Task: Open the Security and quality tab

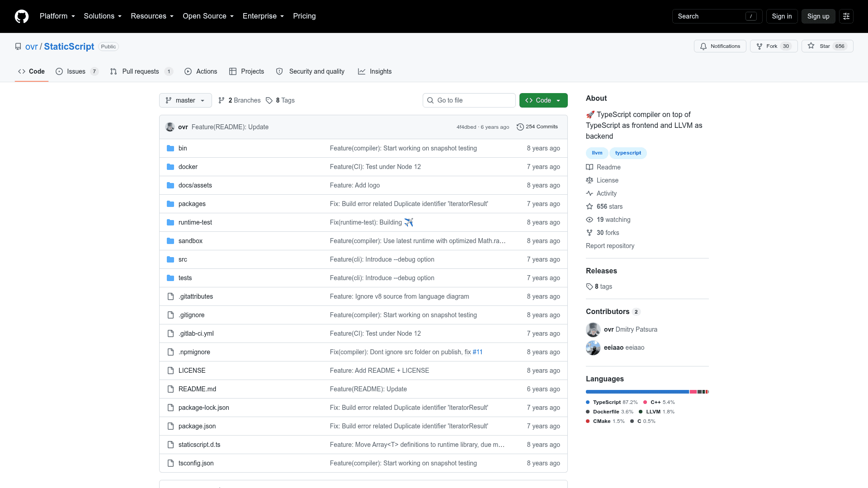Action: click(310, 71)
